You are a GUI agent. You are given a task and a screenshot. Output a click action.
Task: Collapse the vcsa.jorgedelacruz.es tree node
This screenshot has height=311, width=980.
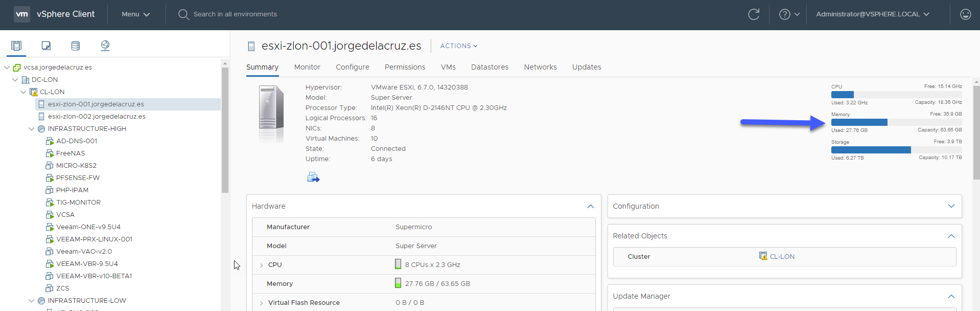[x=7, y=68]
